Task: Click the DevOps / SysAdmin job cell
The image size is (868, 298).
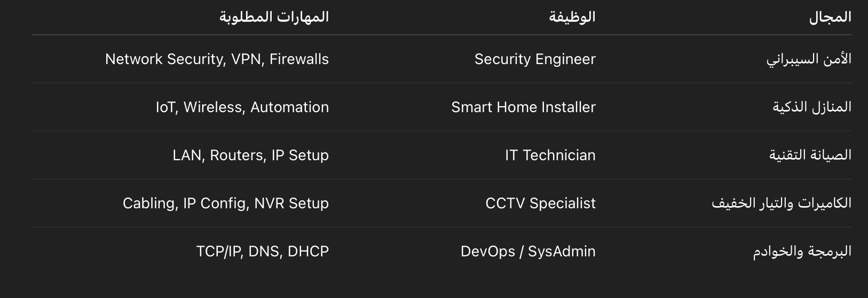Action: tap(528, 252)
